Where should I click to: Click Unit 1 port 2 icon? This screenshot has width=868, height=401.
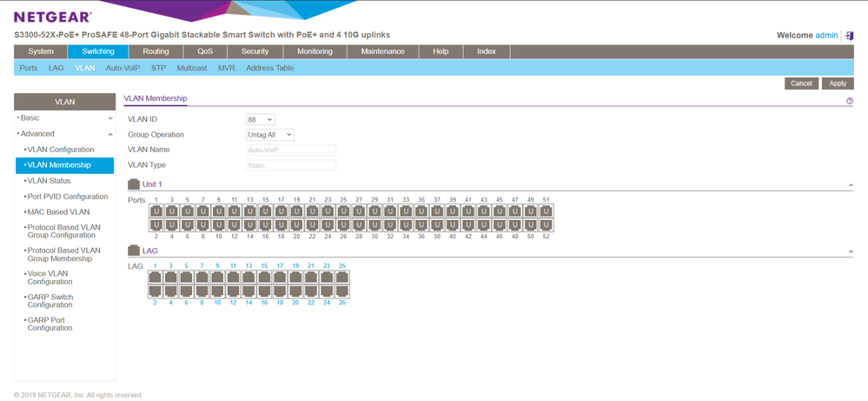point(156,225)
